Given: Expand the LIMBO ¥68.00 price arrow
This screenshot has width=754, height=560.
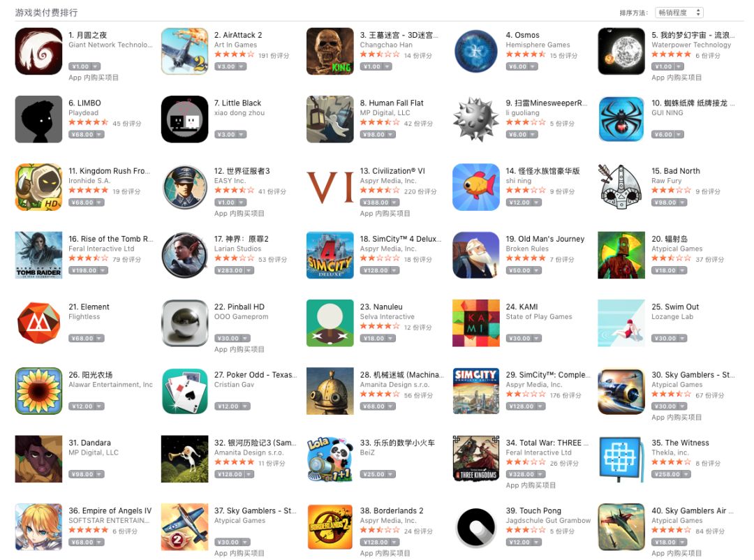Looking at the screenshot, I should pos(99,135).
